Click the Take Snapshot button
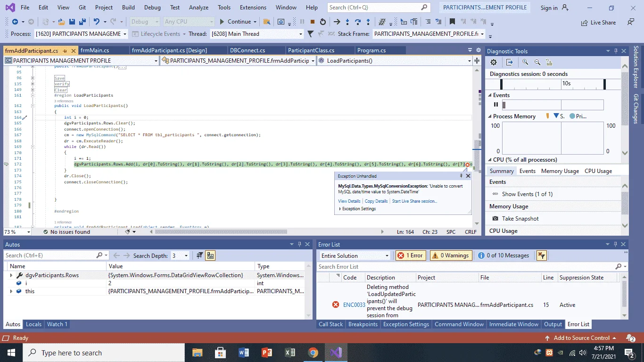644x362 pixels. (515, 219)
